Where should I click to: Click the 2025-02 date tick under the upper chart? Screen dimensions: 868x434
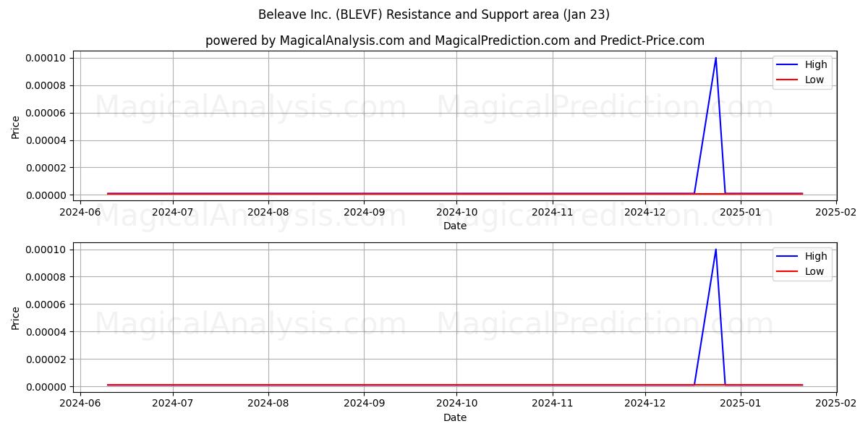coord(836,213)
